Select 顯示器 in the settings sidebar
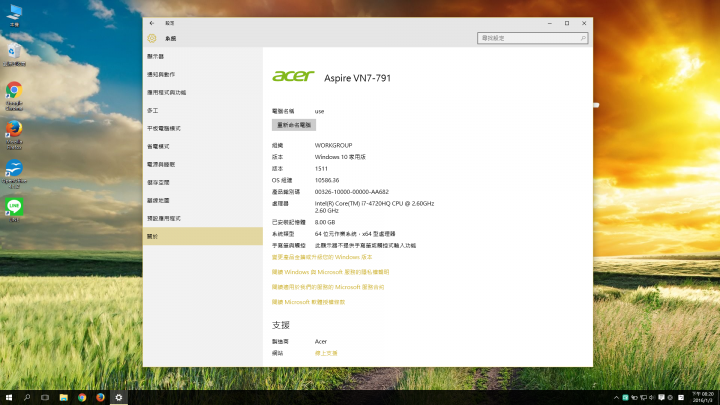The image size is (720, 405). (x=202, y=56)
